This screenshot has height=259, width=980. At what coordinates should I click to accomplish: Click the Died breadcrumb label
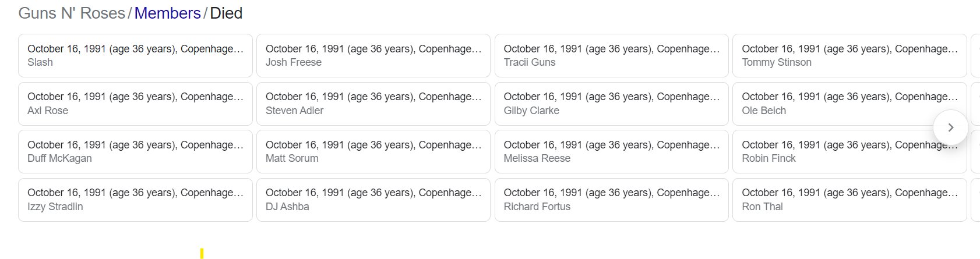pyautogui.click(x=226, y=13)
